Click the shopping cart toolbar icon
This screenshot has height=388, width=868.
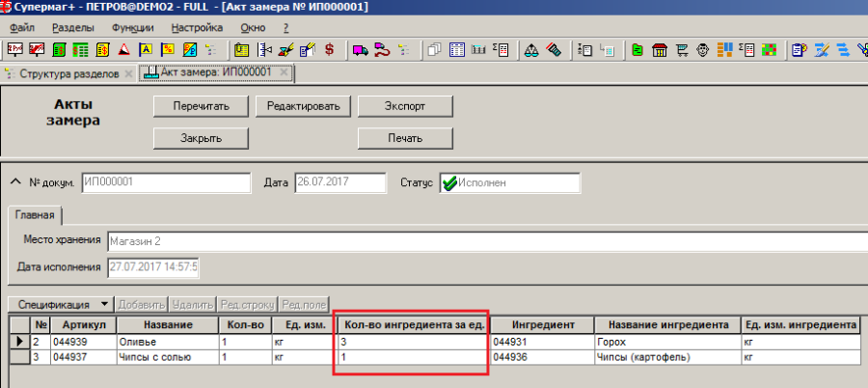pyautogui.click(x=682, y=50)
